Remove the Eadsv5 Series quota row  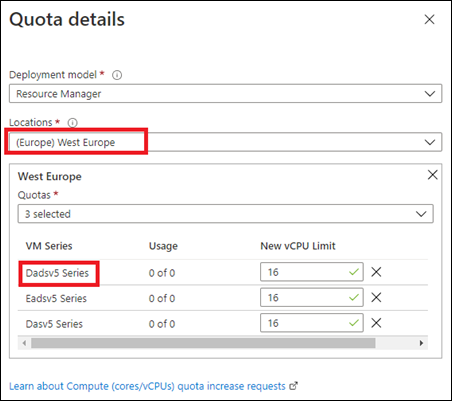tap(376, 297)
